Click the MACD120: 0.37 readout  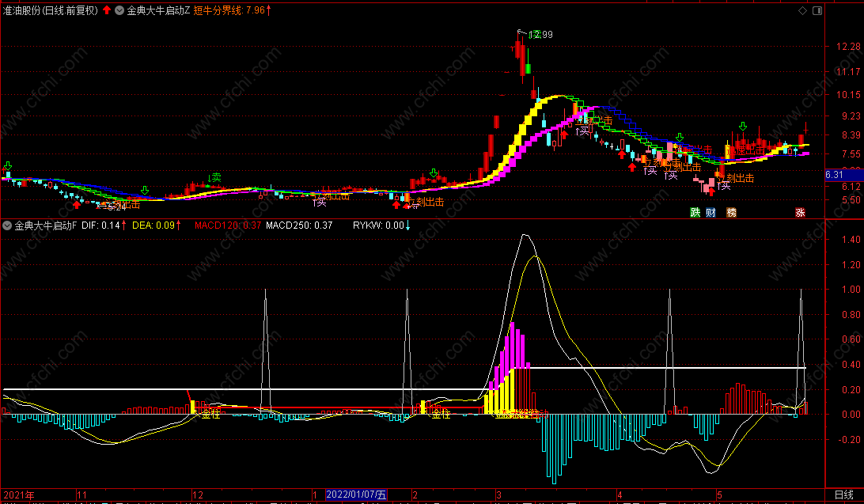tap(228, 225)
